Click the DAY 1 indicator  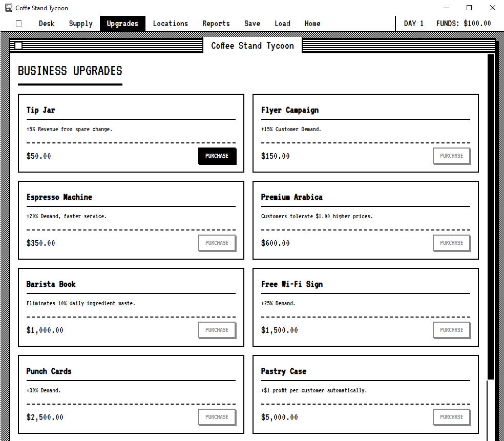click(414, 24)
